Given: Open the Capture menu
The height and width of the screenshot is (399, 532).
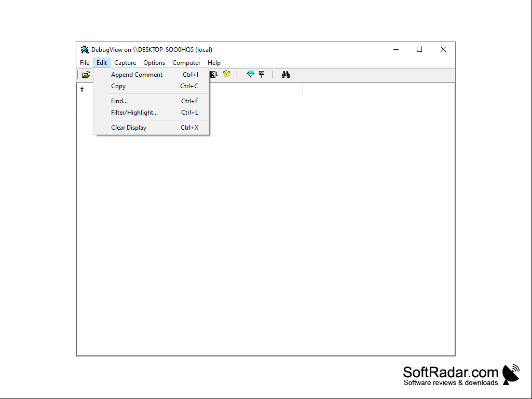Looking at the screenshot, I should click(125, 63).
